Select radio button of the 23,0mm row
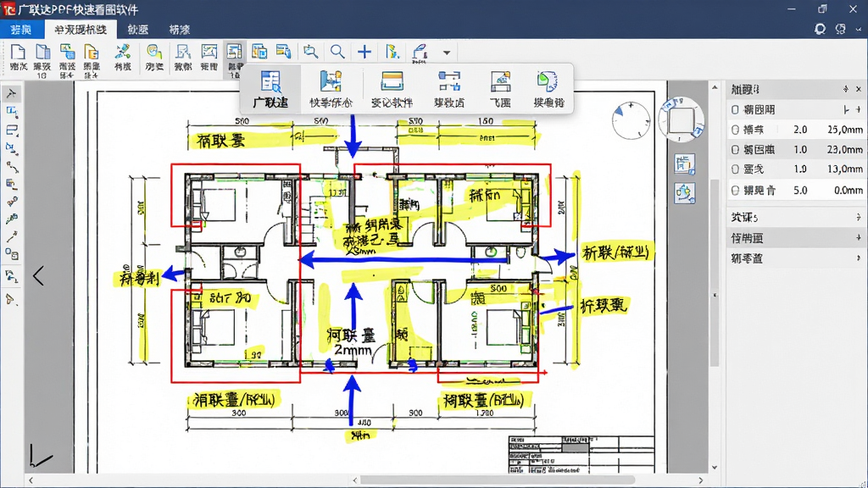 click(735, 149)
